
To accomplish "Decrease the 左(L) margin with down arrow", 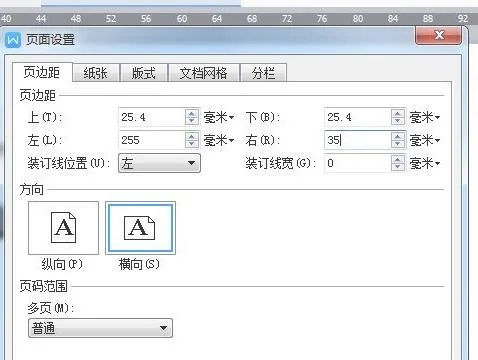I will 192,144.
